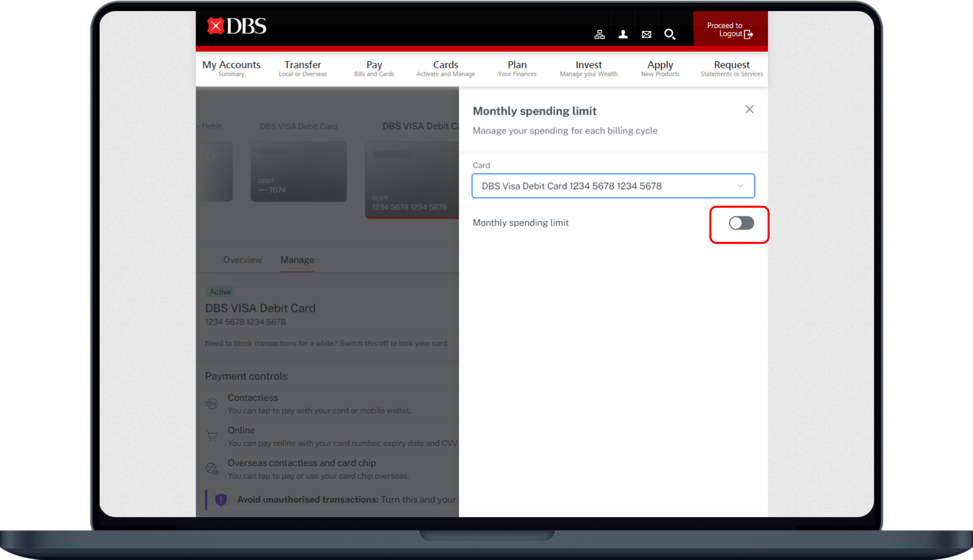Image resolution: width=973 pixels, height=560 pixels.
Task: Switch to the Overview tab
Action: point(243,260)
